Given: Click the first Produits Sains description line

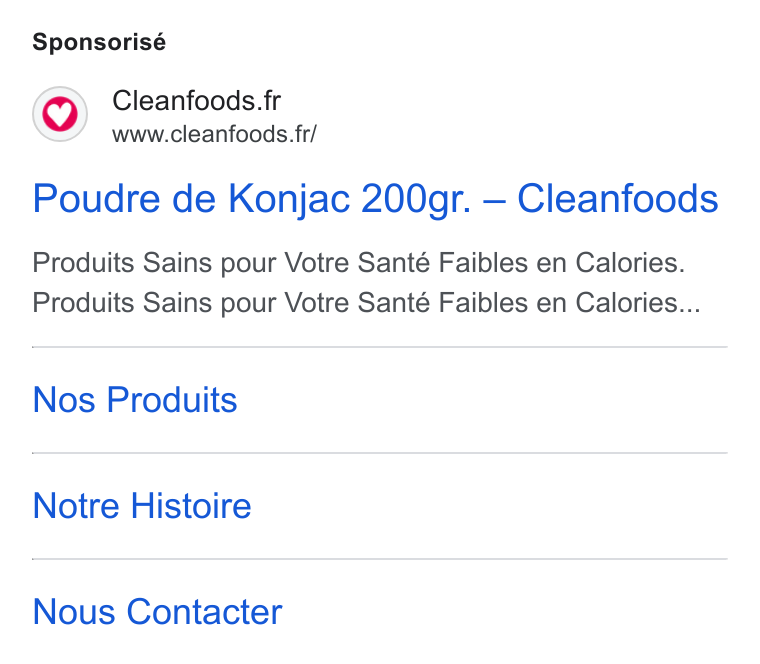Looking at the screenshot, I should tap(359, 263).
